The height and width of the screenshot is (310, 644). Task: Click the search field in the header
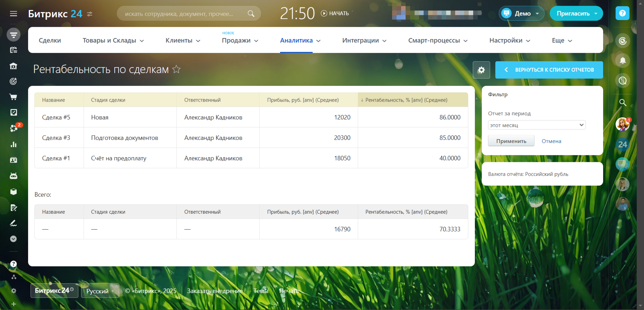pos(184,14)
